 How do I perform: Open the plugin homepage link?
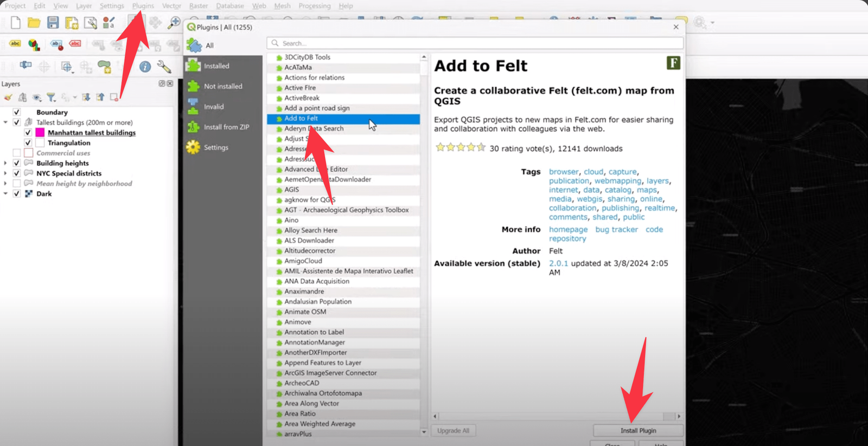pyautogui.click(x=568, y=229)
